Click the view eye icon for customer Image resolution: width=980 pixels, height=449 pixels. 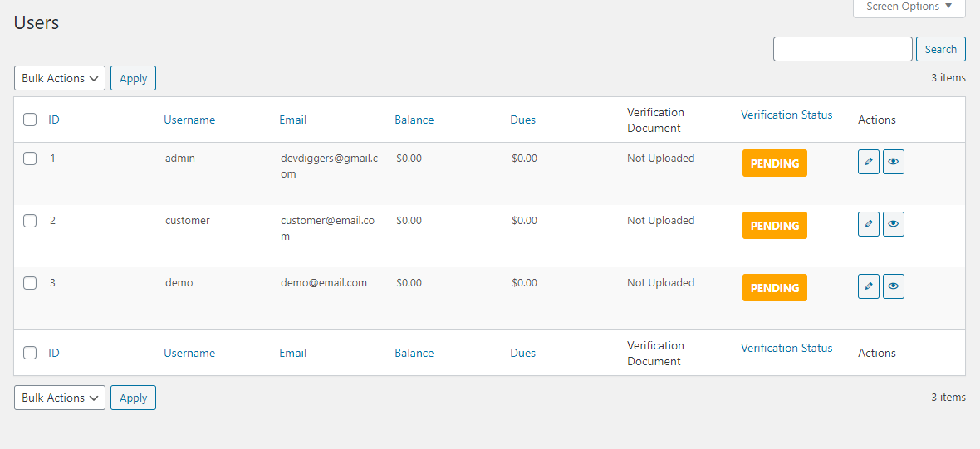tap(894, 223)
